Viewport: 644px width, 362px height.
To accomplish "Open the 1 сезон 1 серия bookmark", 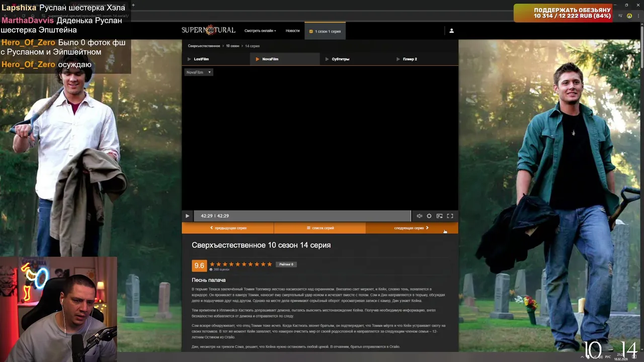I will point(325,31).
